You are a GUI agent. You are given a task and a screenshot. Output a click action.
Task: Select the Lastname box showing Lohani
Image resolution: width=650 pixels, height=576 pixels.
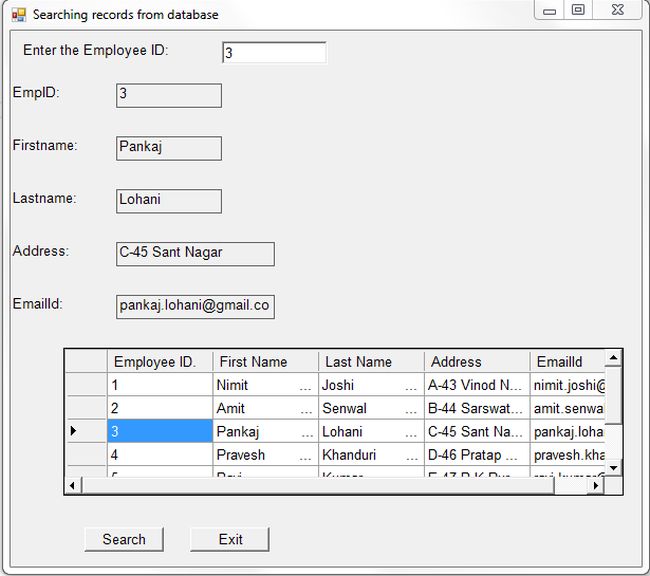point(169,201)
